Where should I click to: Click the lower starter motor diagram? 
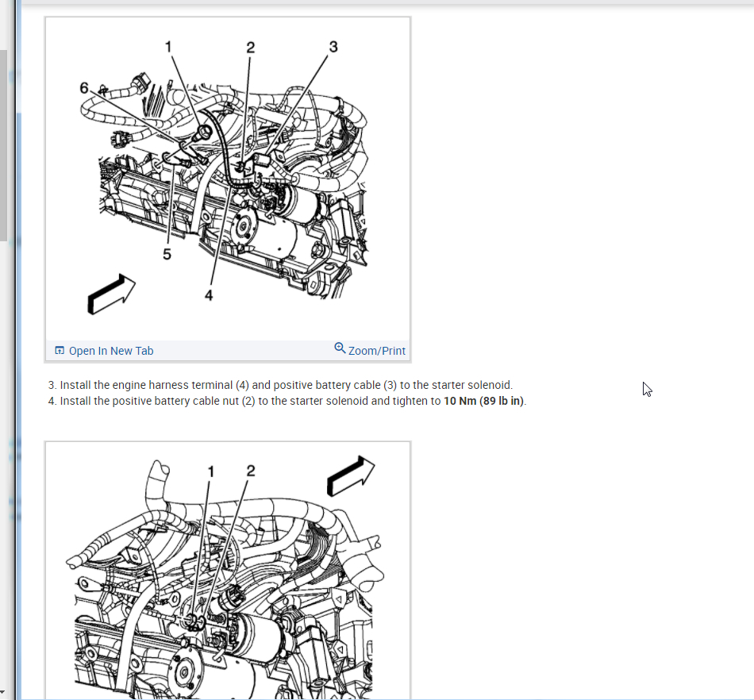click(228, 571)
